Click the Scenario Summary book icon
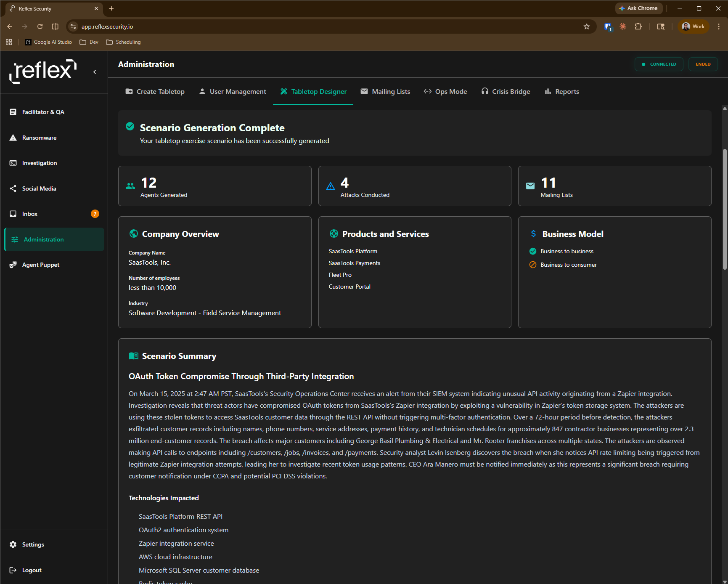This screenshot has height=584, width=728. pyautogui.click(x=134, y=356)
